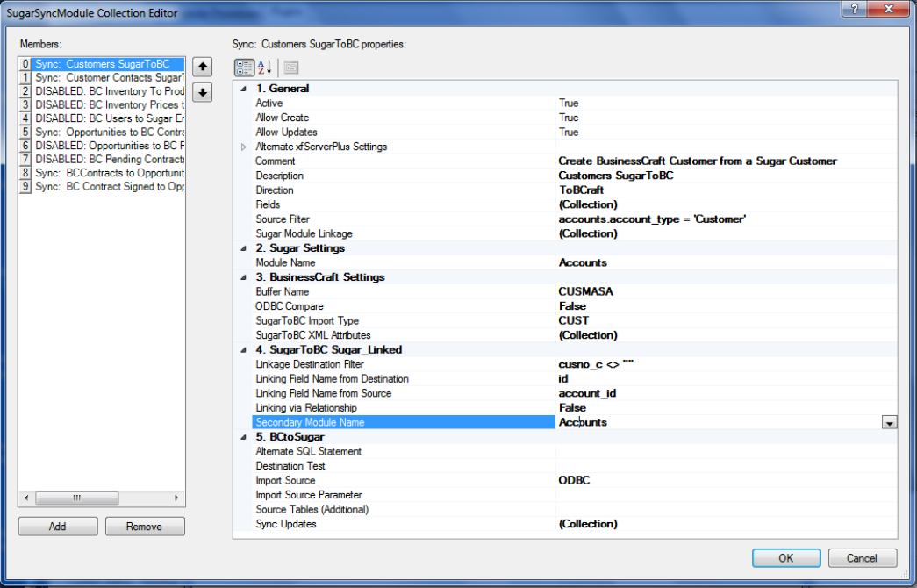Move selected member down with arrow button

pyautogui.click(x=202, y=92)
